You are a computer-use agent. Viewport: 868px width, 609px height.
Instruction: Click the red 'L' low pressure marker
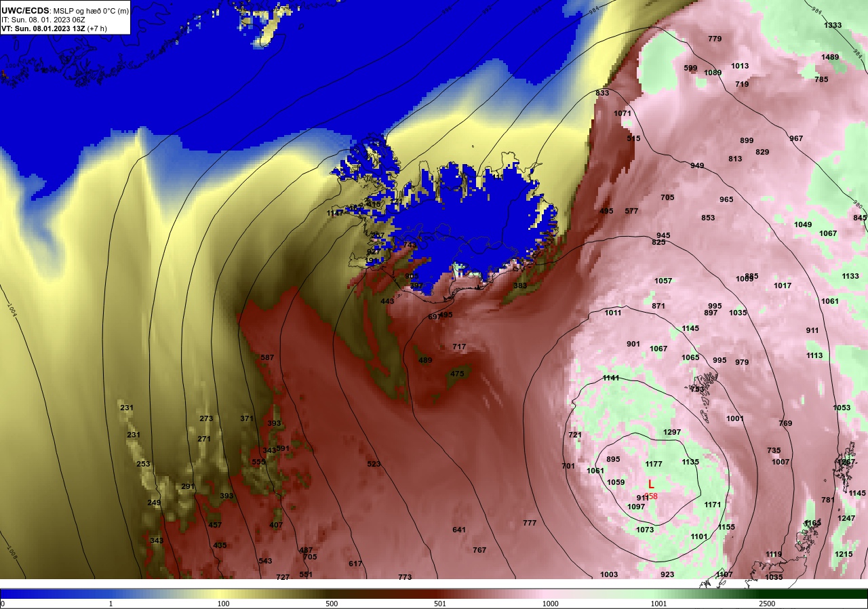pos(651,484)
